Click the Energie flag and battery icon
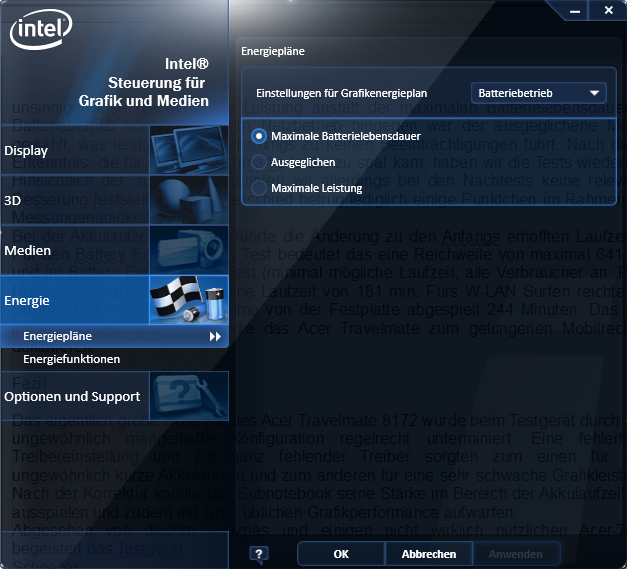The width and height of the screenshot is (627, 569). click(189, 299)
